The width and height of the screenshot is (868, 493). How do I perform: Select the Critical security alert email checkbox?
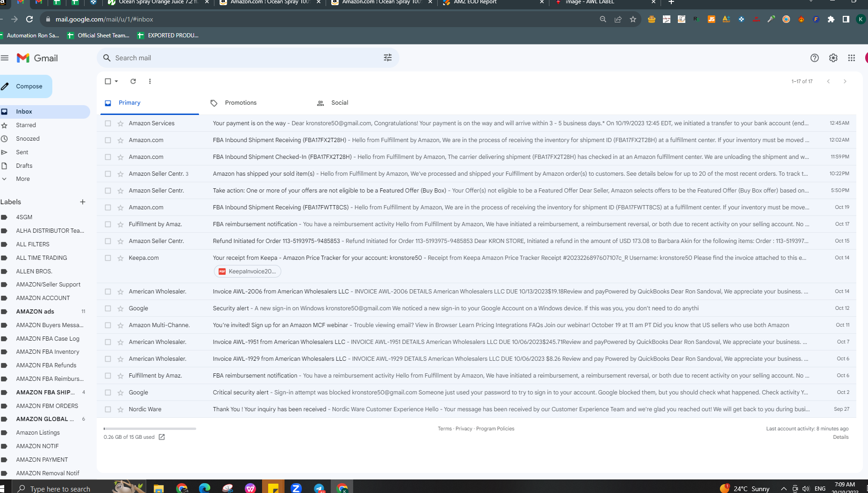coord(108,393)
